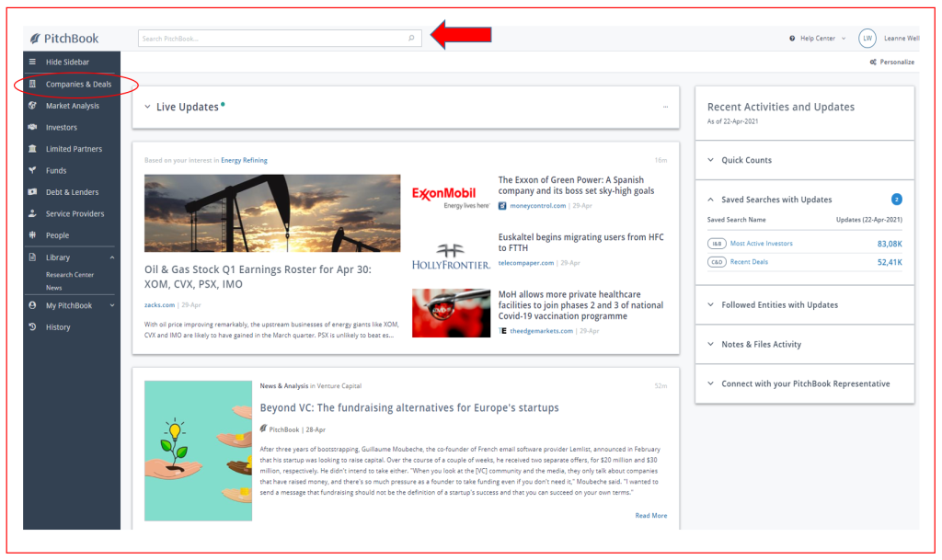Image resolution: width=942 pixels, height=560 pixels.
Task: Open Research Center under Library
Action: coord(70,274)
